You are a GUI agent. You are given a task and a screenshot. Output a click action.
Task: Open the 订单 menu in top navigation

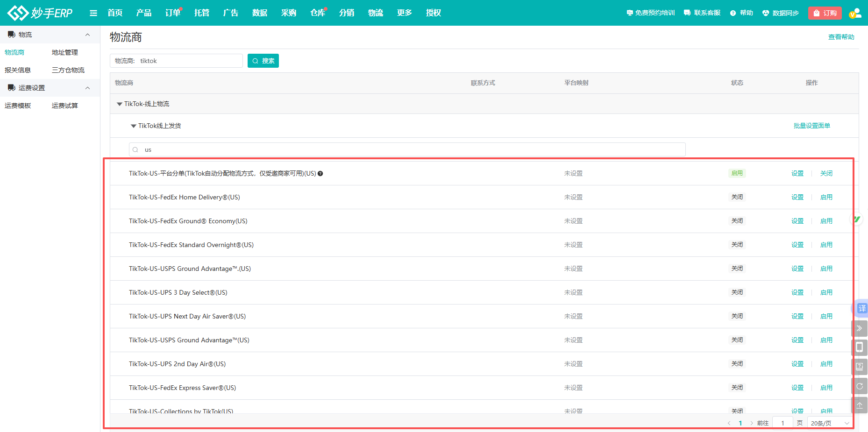[172, 13]
